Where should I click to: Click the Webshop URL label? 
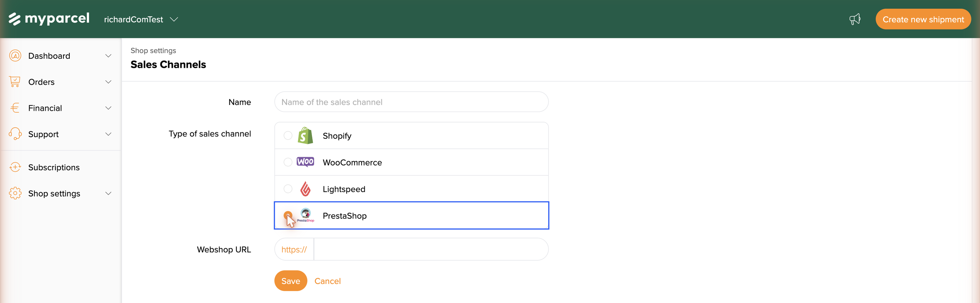(224, 249)
